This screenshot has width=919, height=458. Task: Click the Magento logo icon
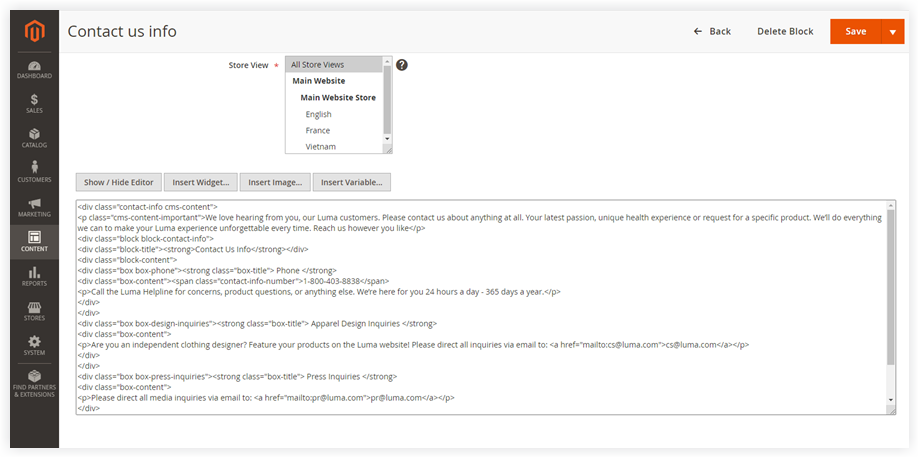tap(35, 31)
